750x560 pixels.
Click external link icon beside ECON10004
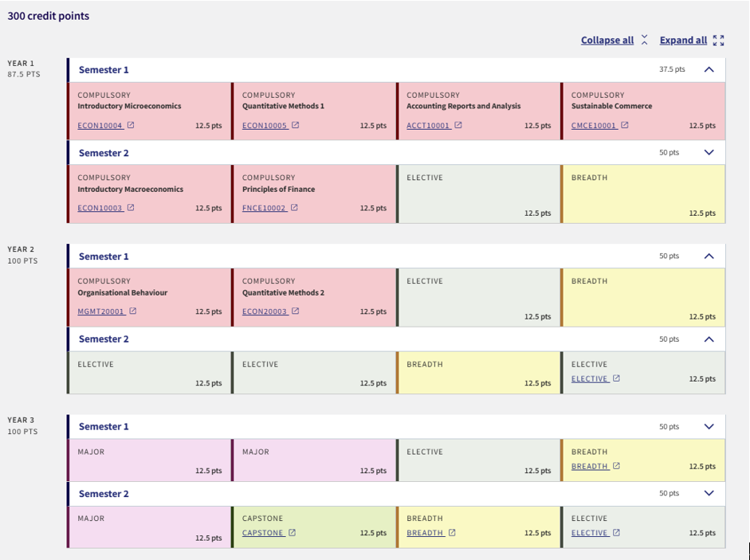pos(132,125)
